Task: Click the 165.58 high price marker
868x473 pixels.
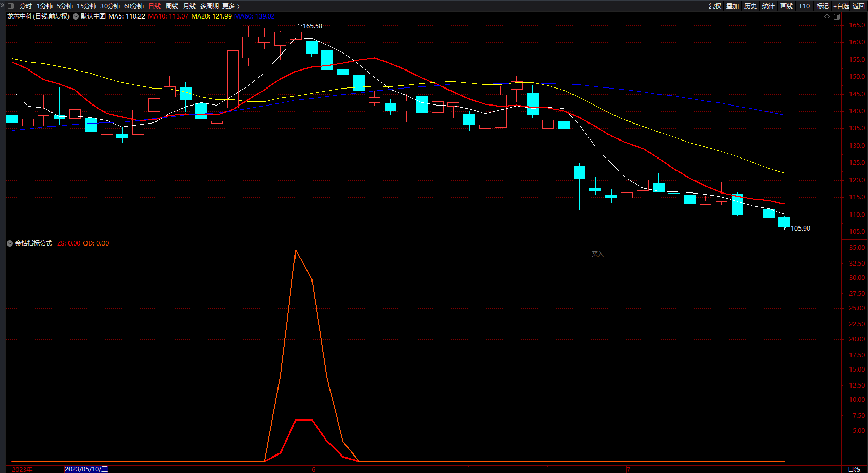Action: (x=312, y=26)
